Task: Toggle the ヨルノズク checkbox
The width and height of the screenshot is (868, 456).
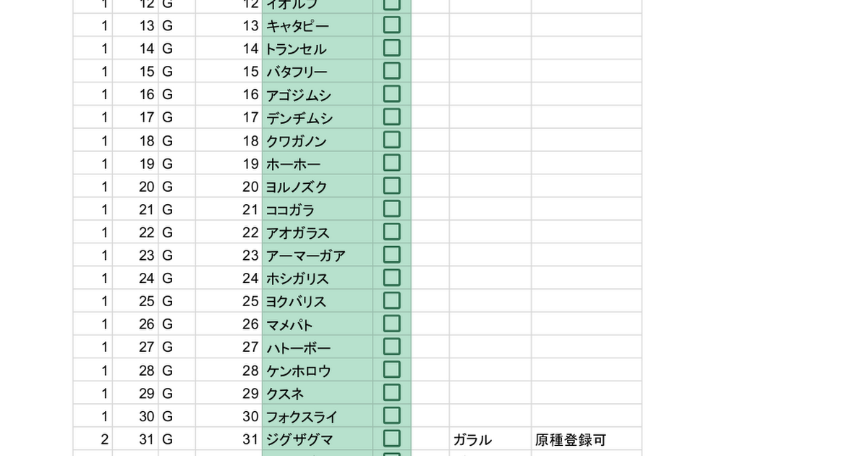Action: click(x=391, y=186)
